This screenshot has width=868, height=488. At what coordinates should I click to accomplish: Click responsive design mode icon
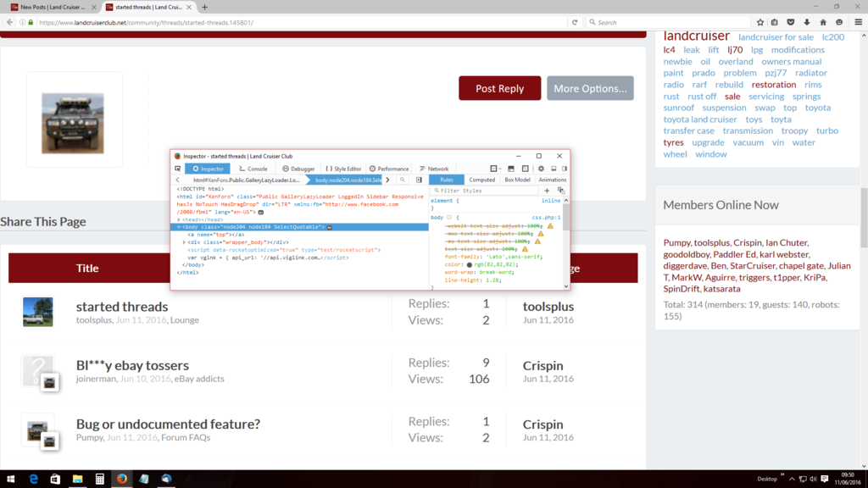[526, 169]
